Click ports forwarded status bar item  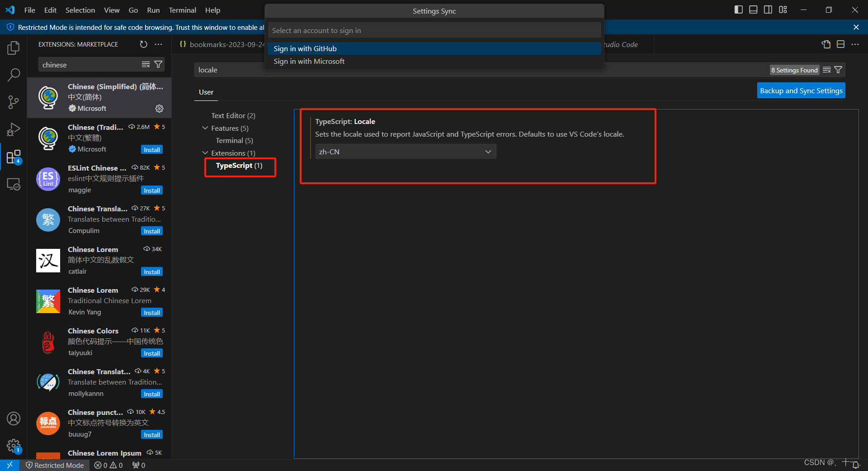coord(139,465)
